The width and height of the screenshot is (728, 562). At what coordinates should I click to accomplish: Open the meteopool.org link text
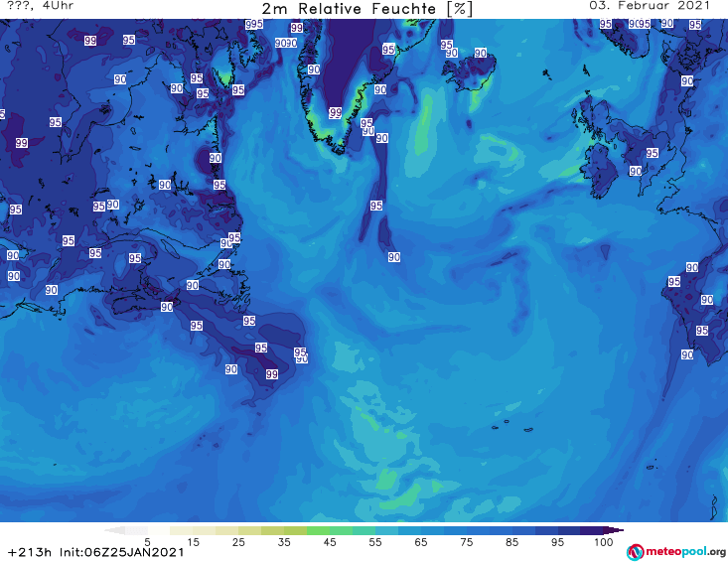[x=685, y=551]
